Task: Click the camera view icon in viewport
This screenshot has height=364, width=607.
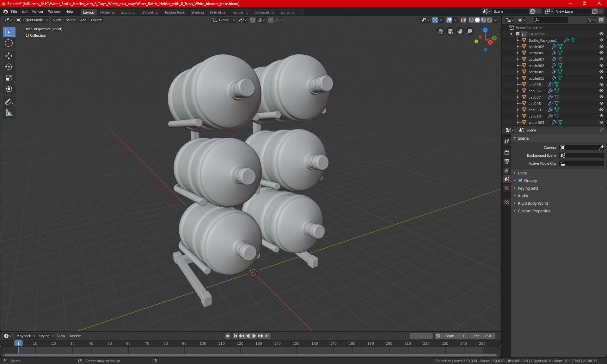Action: pos(450,31)
